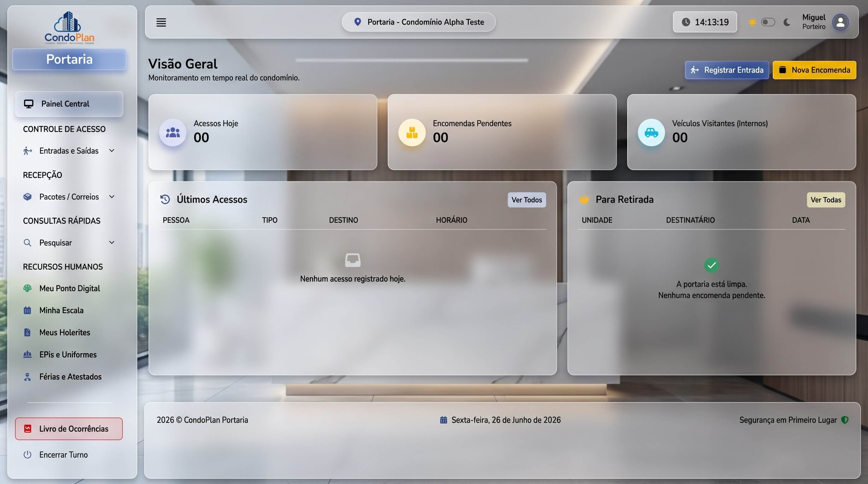Viewport: 868px width, 484px height.
Task: Click the UNIDADE column header
Action: (597, 220)
